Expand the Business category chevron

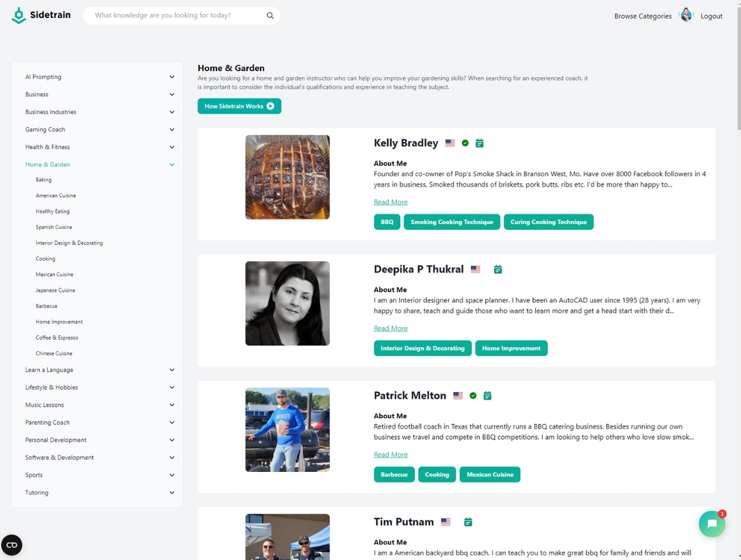pos(172,94)
